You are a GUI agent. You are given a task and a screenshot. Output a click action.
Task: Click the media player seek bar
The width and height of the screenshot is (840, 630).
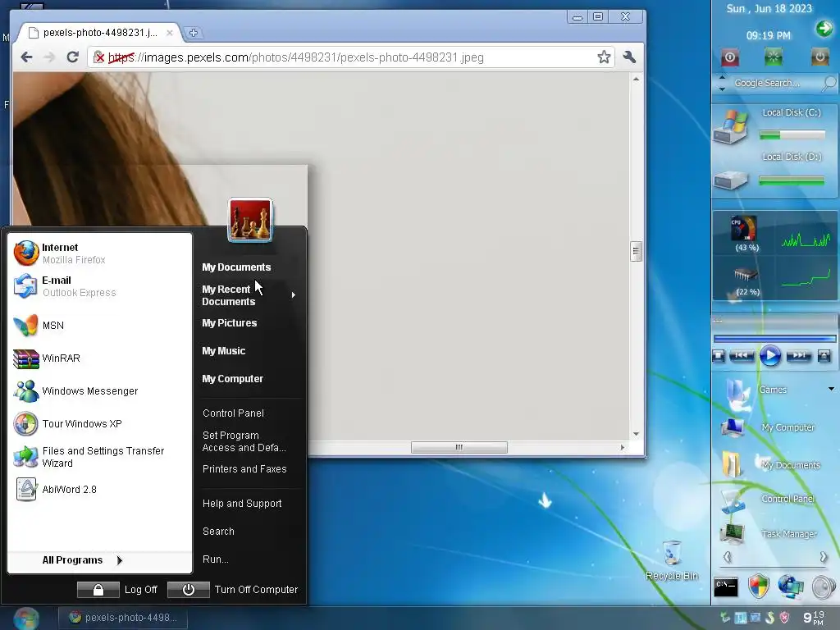(774, 339)
